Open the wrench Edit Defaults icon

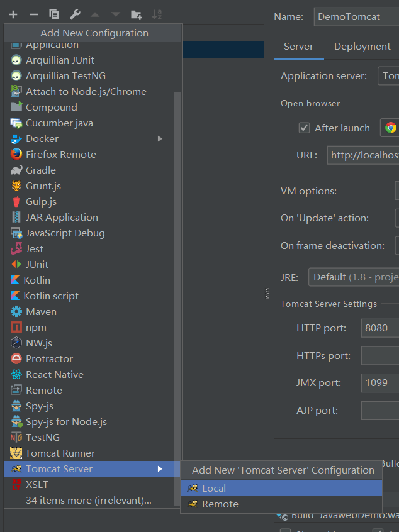[75, 14]
